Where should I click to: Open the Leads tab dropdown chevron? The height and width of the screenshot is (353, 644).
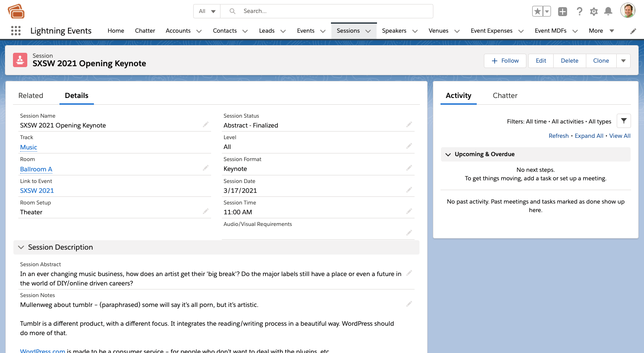[x=283, y=31]
